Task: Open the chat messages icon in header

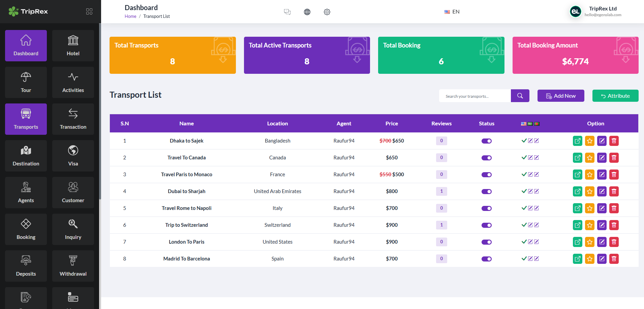Action: [287, 12]
